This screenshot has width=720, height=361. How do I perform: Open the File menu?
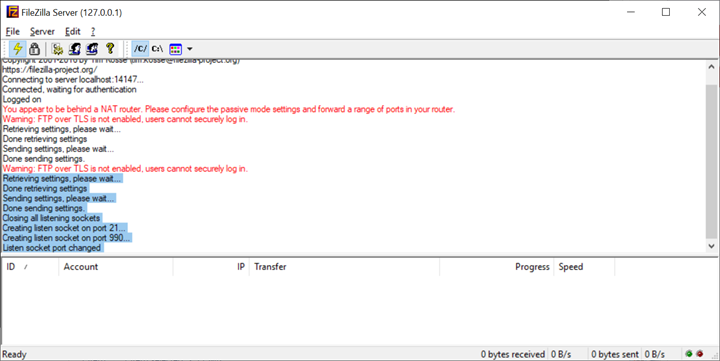12,31
